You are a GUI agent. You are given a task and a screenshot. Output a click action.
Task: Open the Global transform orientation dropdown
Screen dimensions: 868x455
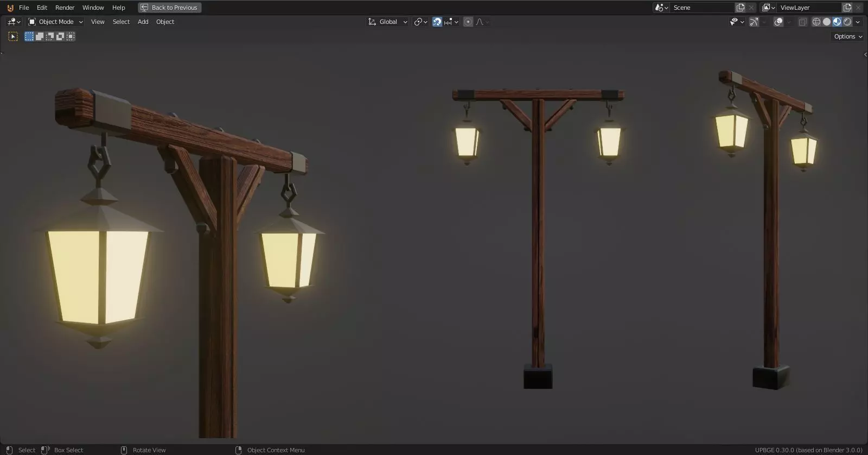coord(387,22)
